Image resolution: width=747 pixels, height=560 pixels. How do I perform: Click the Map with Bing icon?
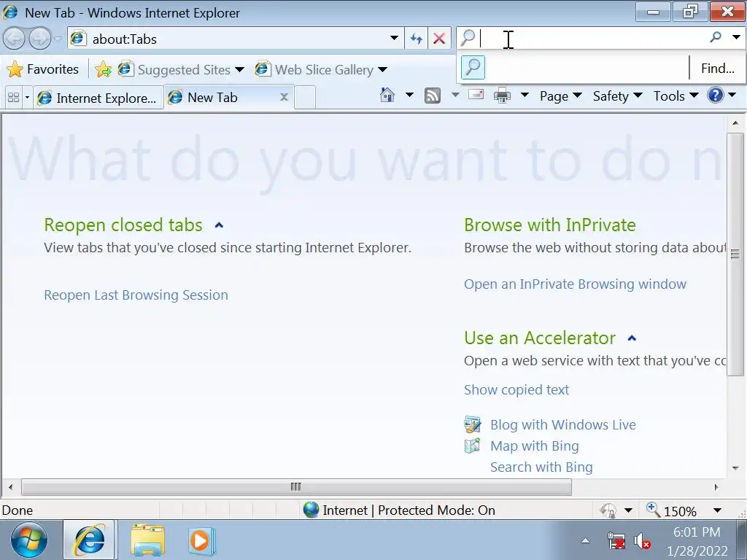coord(472,446)
